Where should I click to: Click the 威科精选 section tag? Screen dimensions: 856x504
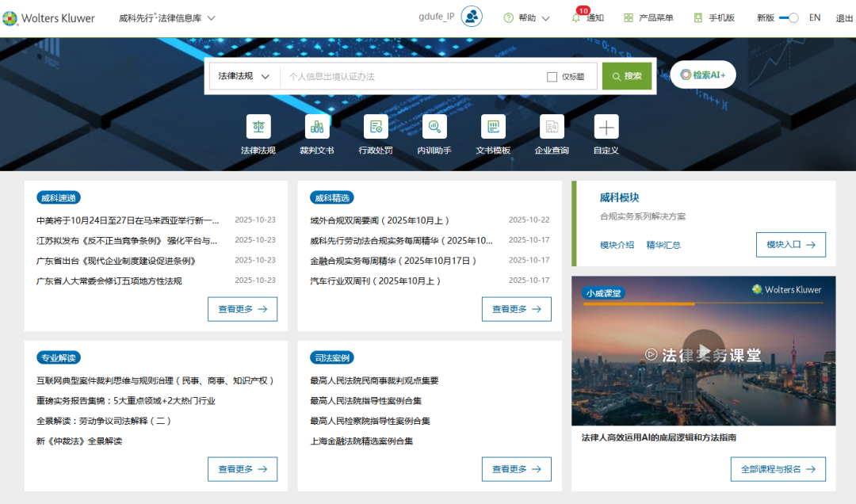[332, 197]
